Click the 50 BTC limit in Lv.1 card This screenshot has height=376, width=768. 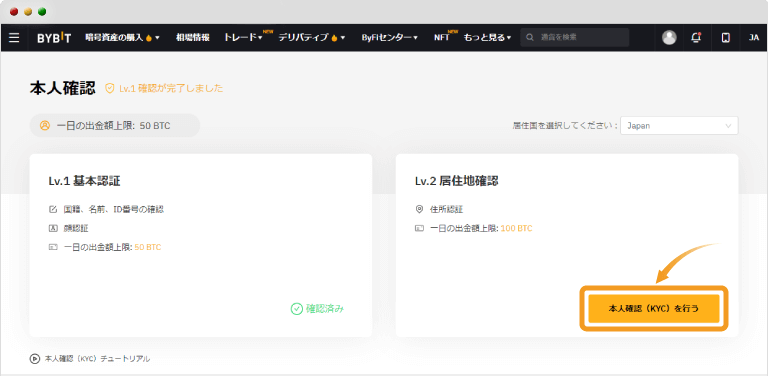(147, 247)
